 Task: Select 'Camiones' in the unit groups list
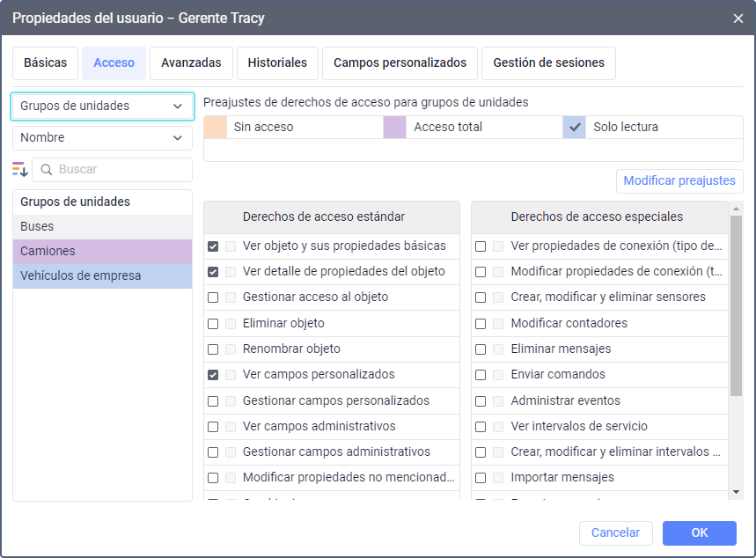click(x=102, y=251)
